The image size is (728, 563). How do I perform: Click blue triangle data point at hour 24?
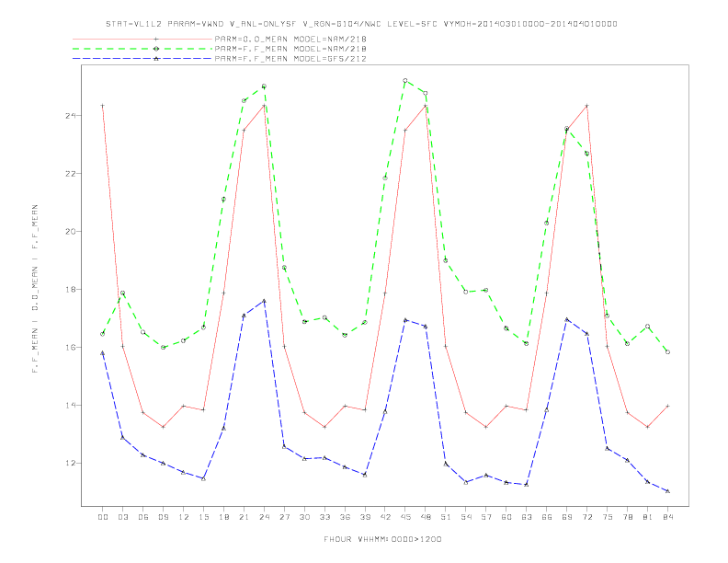(x=264, y=301)
